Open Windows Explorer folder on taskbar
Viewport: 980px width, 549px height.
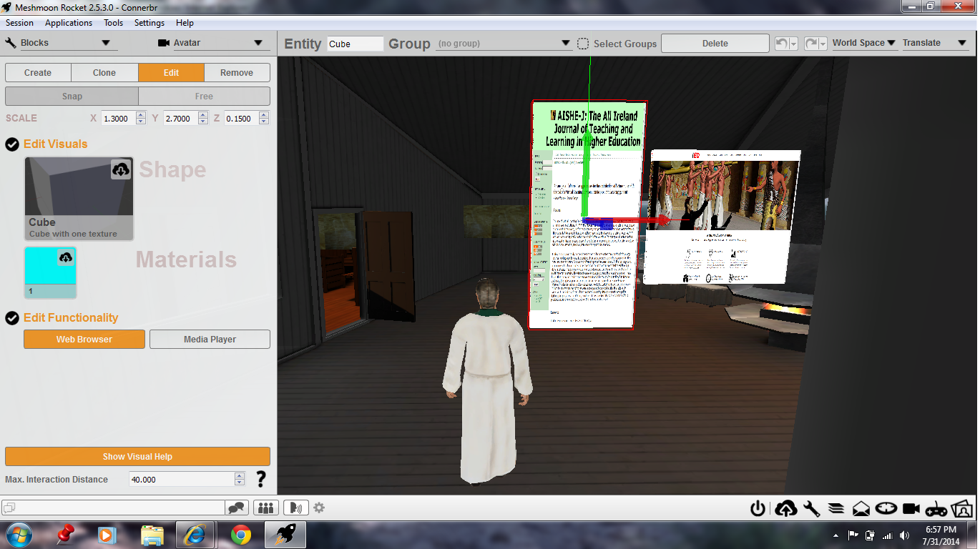tap(152, 535)
